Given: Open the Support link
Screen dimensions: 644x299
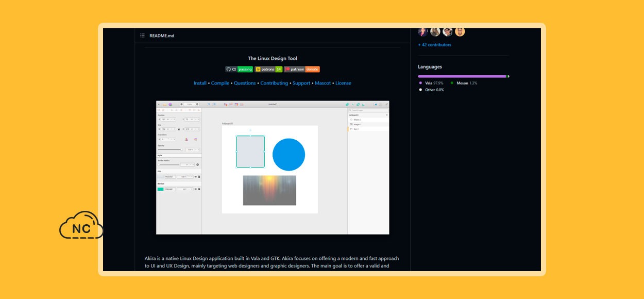Looking at the screenshot, I should tap(301, 83).
